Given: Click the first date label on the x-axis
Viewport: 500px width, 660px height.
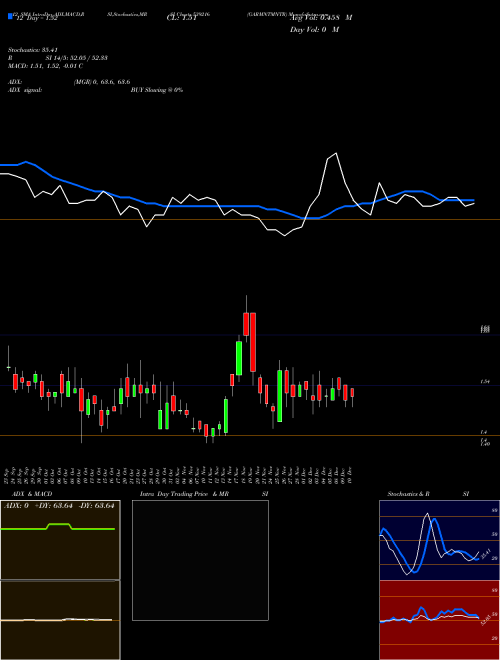Looking at the screenshot, I should tap(8, 475).
